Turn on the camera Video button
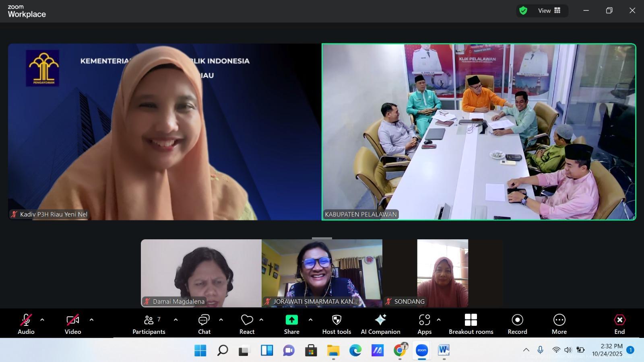Viewport: 644px width, 362px height. tap(73, 324)
